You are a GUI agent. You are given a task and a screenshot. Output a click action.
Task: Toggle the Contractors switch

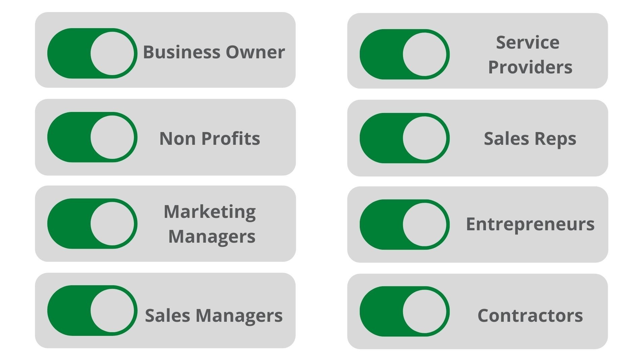click(x=404, y=311)
